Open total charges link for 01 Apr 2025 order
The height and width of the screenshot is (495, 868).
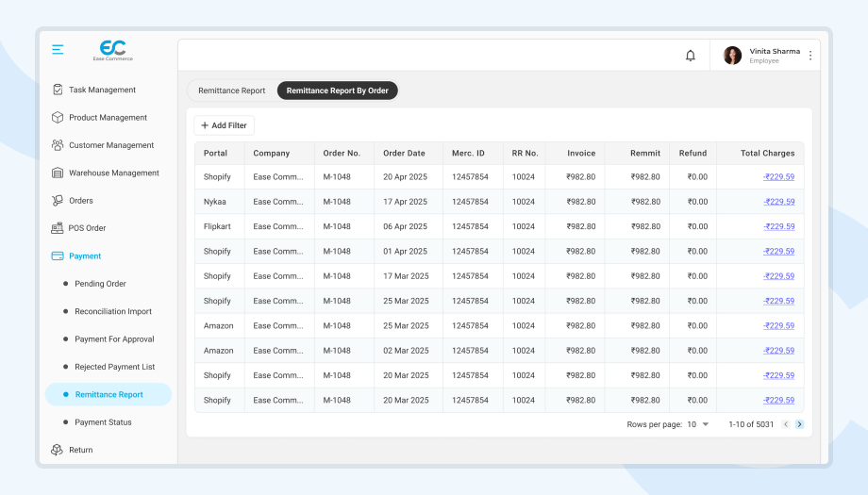[x=779, y=251]
